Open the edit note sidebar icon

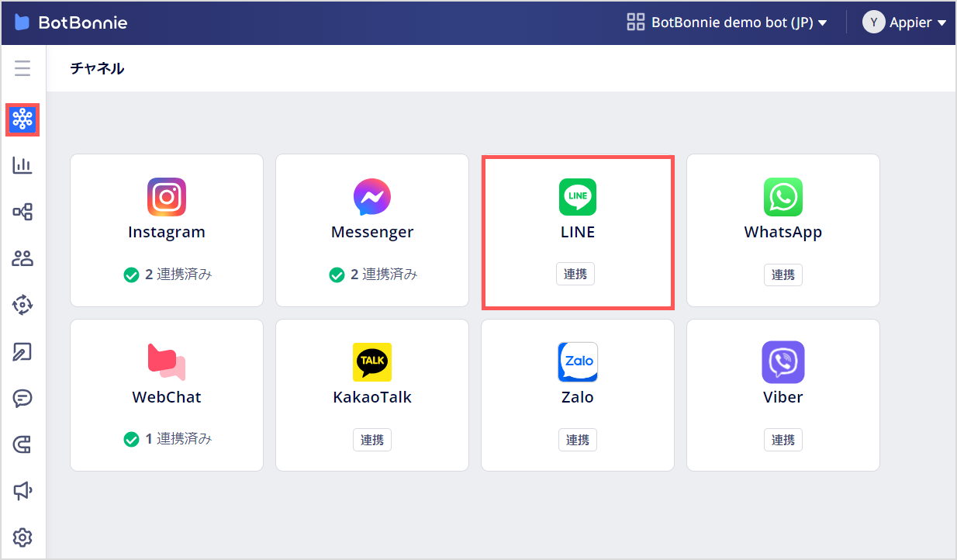22,351
